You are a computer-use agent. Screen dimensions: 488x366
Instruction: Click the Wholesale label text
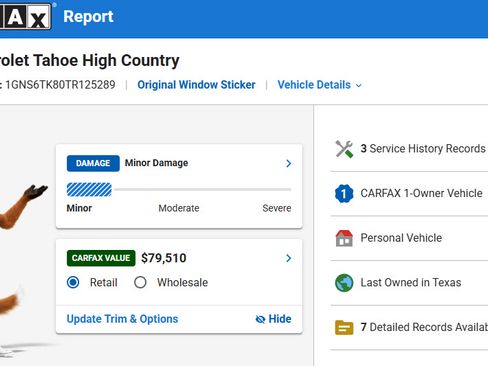(x=182, y=283)
